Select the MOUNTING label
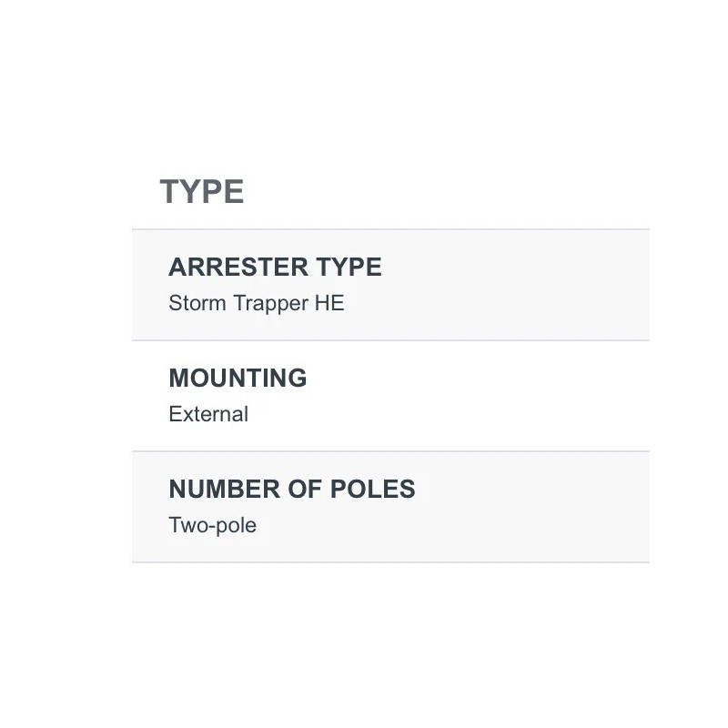This screenshot has width=728, height=728. pyautogui.click(x=238, y=379)
